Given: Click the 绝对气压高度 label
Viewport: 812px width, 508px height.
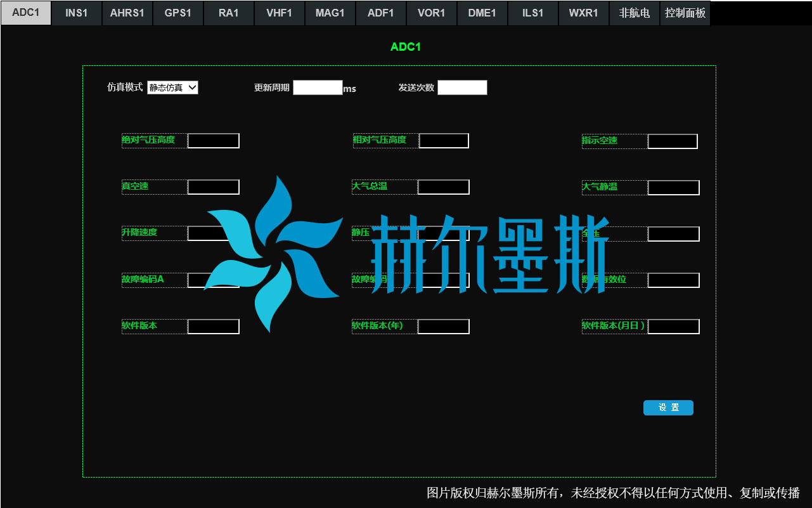Looking at the screenshot, I should [x=148, y=140].
